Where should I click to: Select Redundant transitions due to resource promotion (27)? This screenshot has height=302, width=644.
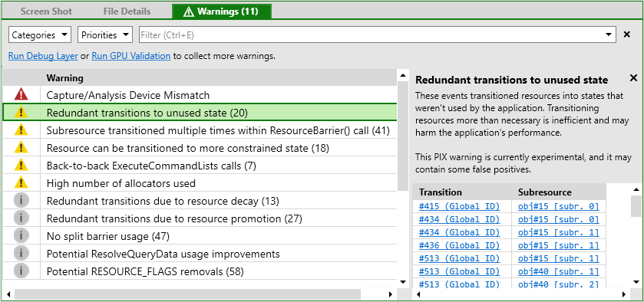(x=200, y=218)
